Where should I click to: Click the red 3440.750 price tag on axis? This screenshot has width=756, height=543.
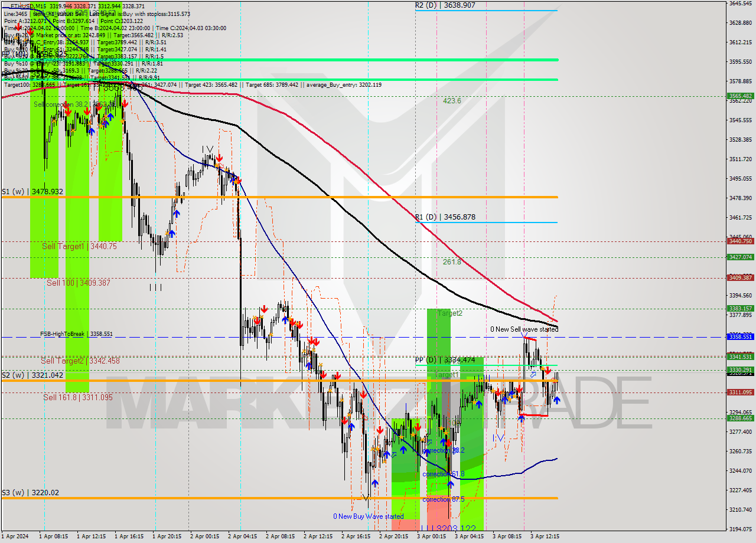pos(740,241)
